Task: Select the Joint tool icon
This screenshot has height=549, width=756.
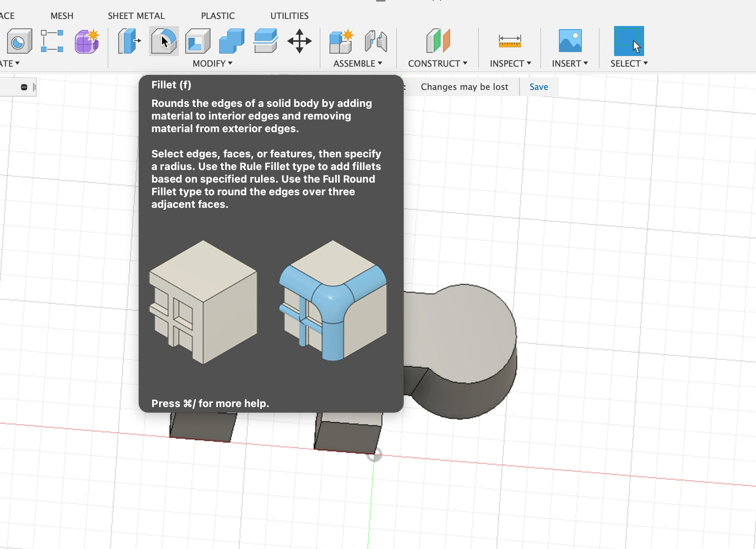Action: pos(376,41)
